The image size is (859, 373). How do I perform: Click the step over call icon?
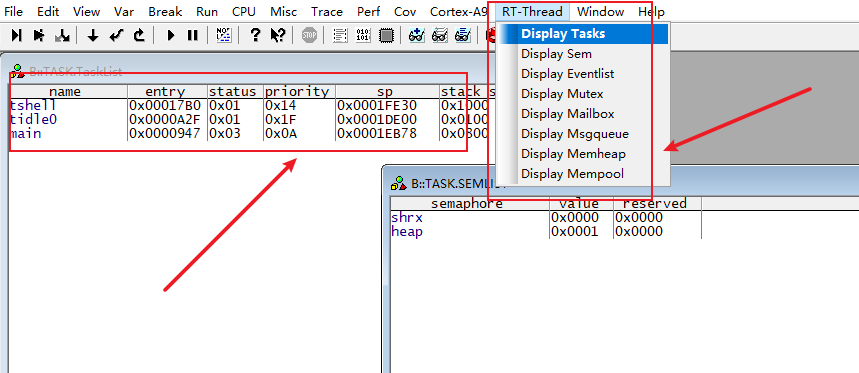[x=38, y=36]
